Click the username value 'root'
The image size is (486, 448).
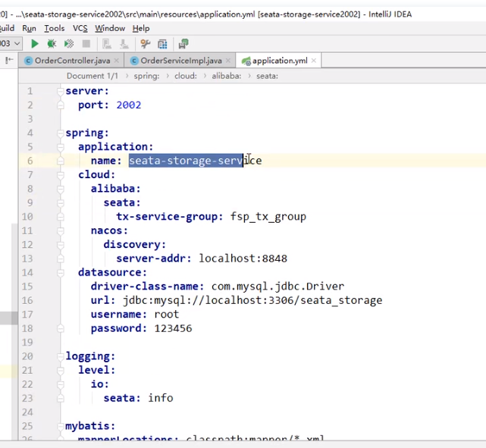167,315
